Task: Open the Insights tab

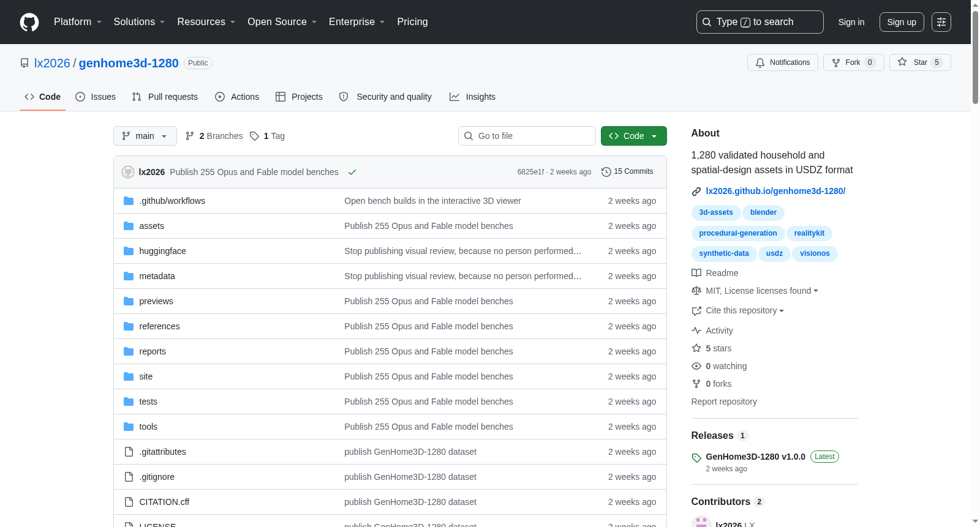Action: point(472,97)
